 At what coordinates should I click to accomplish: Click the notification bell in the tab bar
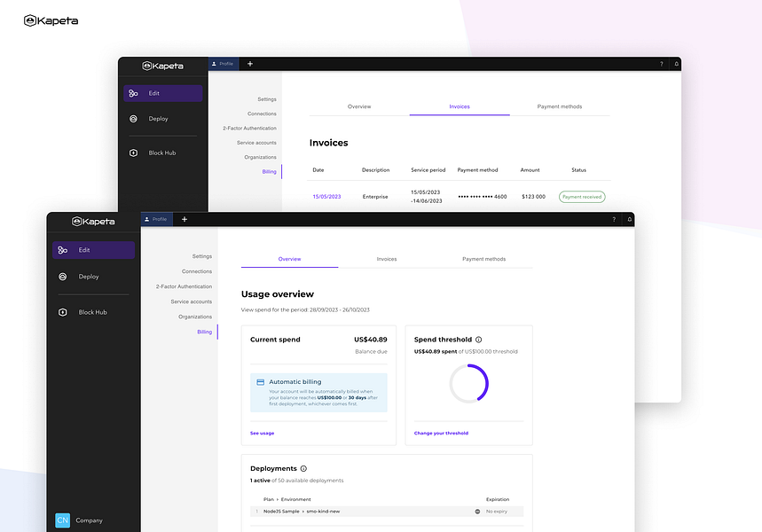pyautogui.click(x=630, y=218)
